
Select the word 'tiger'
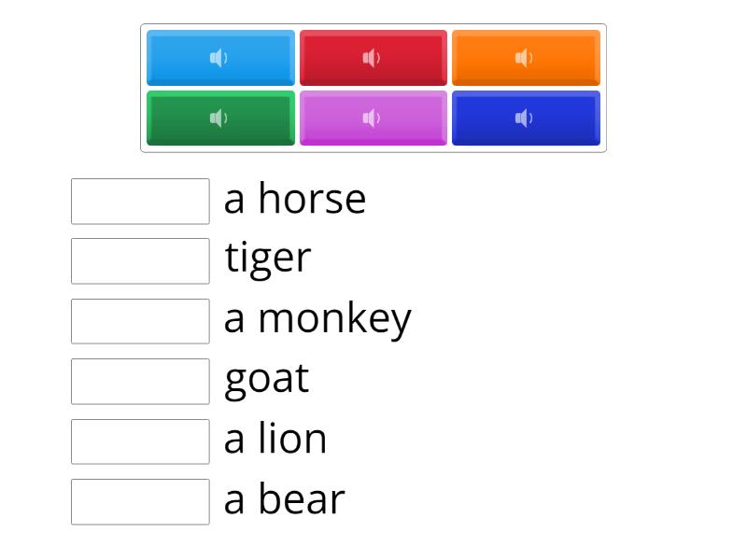268,259
